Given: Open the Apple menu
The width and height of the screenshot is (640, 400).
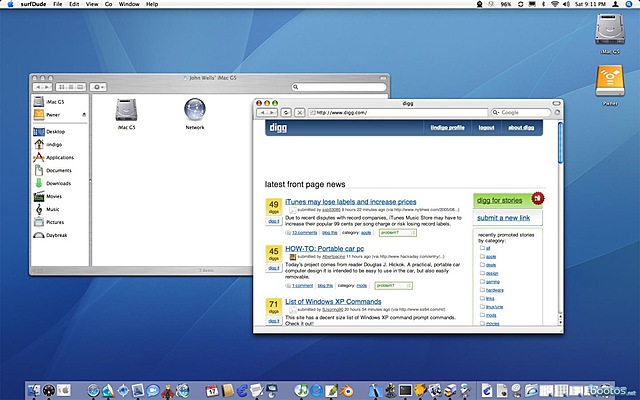Looking at the screenshot, I should click(x=10, y=4).
